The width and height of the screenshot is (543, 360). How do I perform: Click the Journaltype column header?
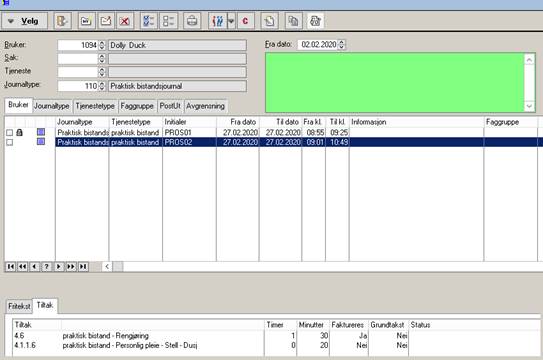82,122
